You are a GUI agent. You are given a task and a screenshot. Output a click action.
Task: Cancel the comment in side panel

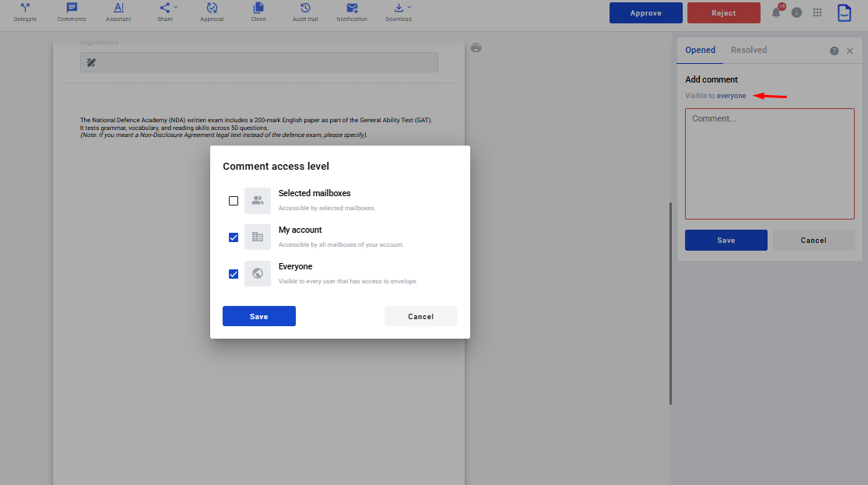click(814, 241)
